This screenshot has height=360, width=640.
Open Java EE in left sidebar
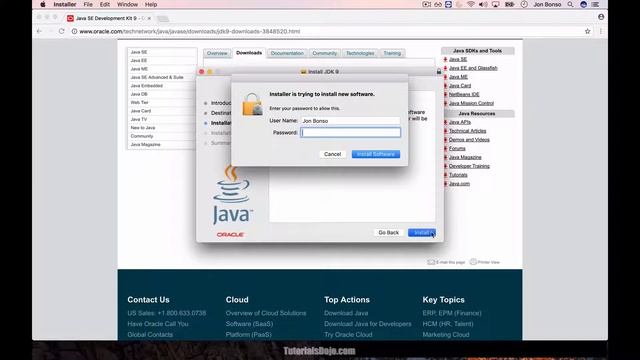click(139, 60)
